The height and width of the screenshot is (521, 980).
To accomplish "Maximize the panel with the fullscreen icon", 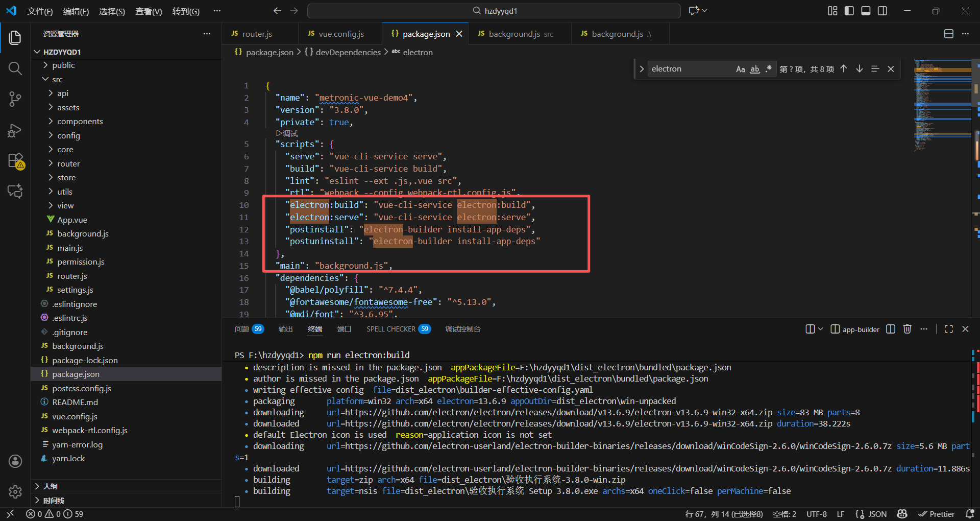I will coord(948,329).
